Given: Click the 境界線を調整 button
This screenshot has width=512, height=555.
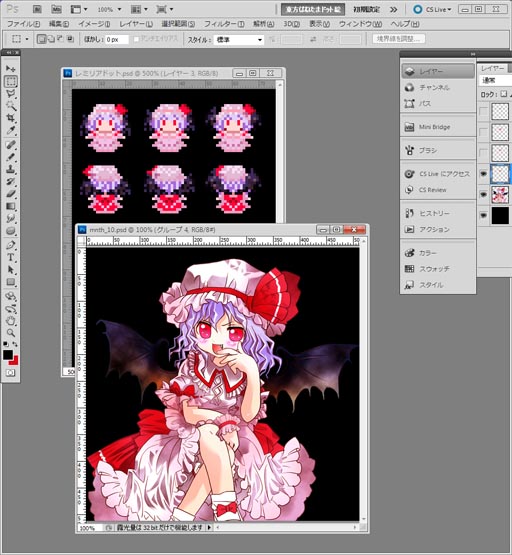Looking at the screenshot, I should pyautogui.click(x=399, y=39).
